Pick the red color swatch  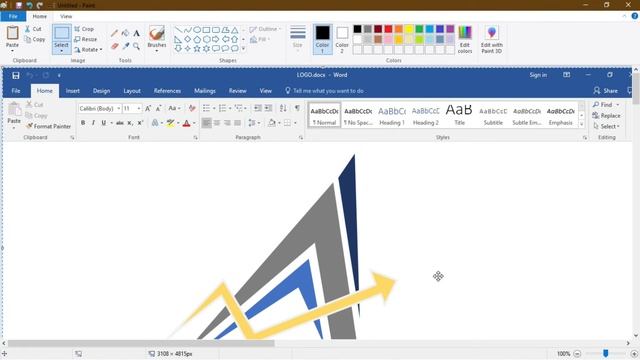388,29
